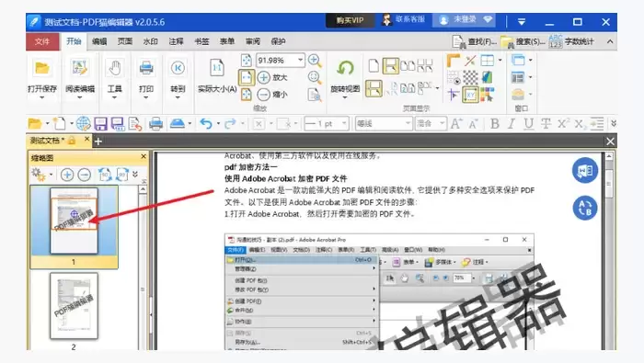
Task: Click the increase font size A icon
Action: coord(456,123)
